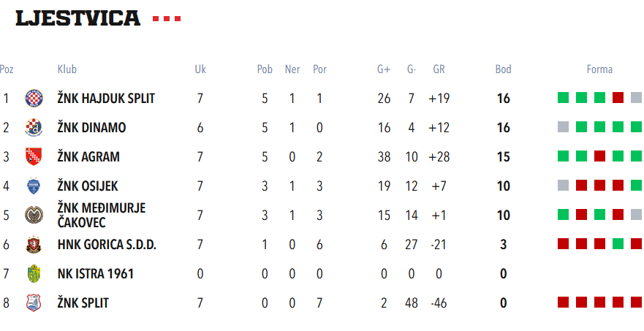This screenshot has height=331, width=644.
Task: Click the Forma column header
Action: [x=599, y=69]
